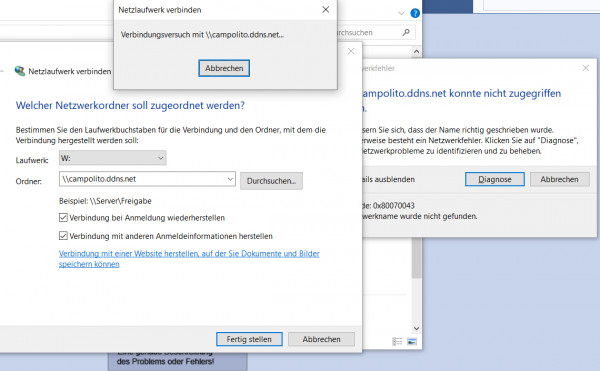Expand the Ordner folder history dropdown arrow
This screenshot has height=371, width=600.
230,179
